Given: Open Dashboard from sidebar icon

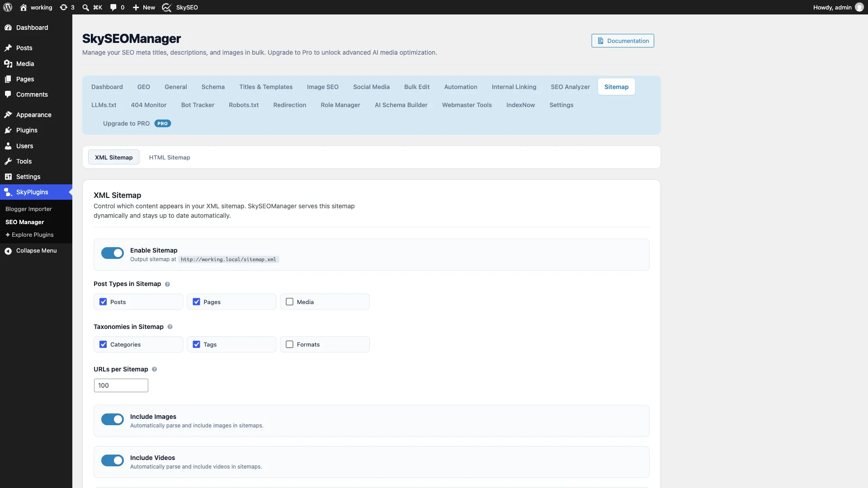Looking at the screenshot, I should pos(8,28).
